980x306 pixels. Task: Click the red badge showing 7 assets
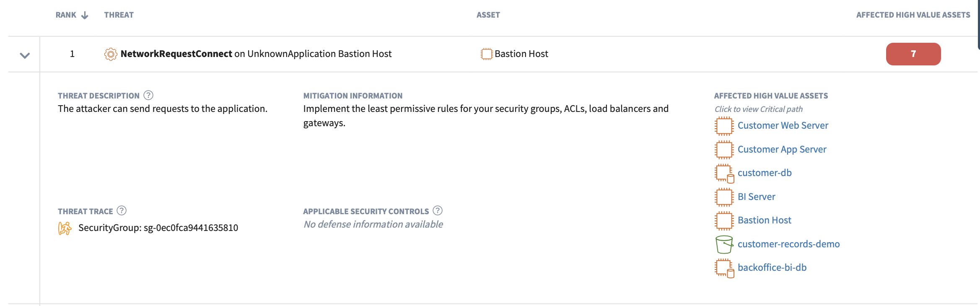coord(913,54)
